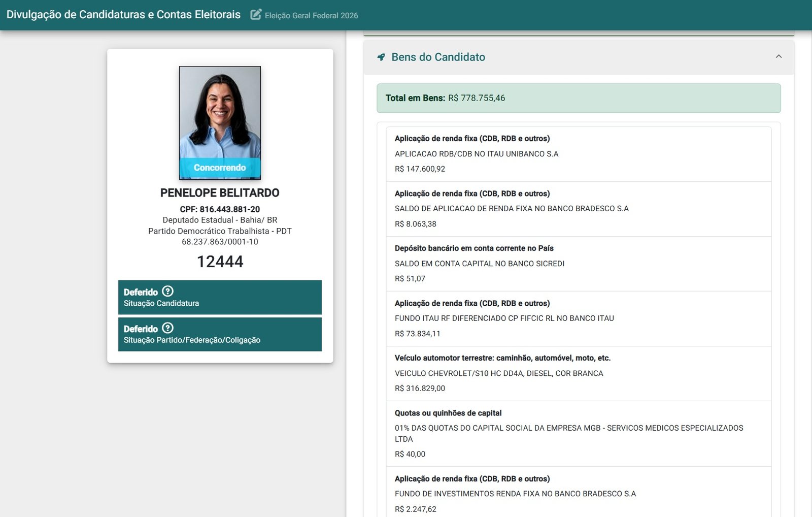The image size is (812, 517).
Task: Click Deputado Estadual - Bahia/ BR text
Action: click(x=220, y=220)
